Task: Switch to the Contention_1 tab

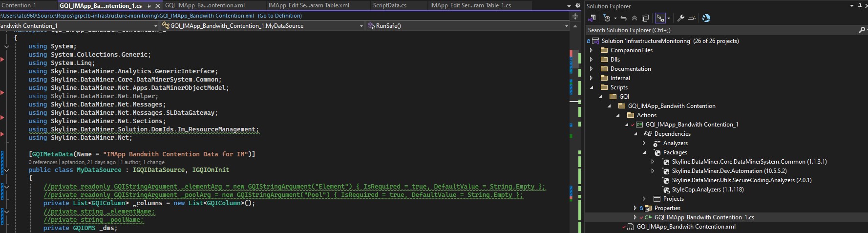Action: pos(19,5)
